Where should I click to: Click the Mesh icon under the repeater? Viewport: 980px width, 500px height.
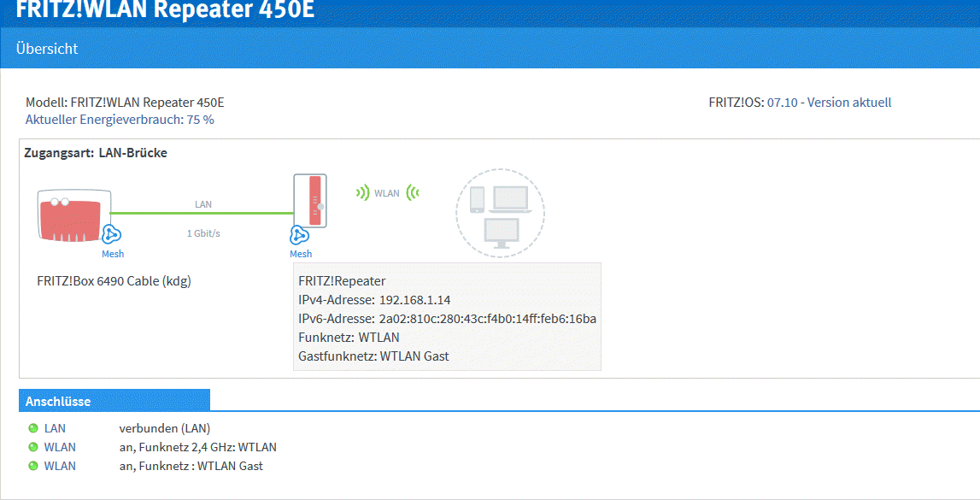299,235
